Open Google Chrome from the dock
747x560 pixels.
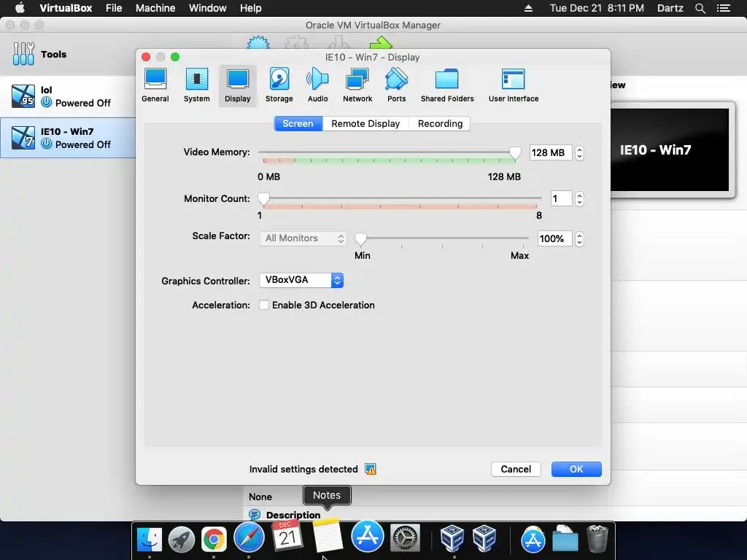click(214, 539)
